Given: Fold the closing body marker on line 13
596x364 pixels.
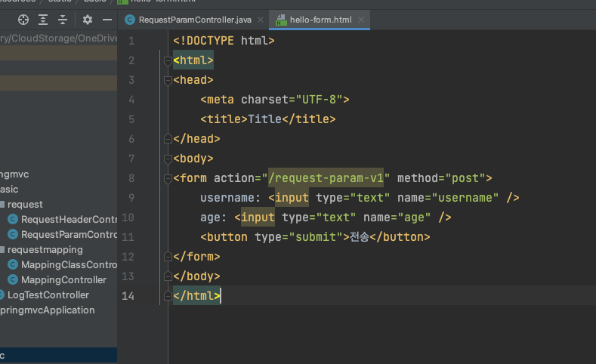Looking at the screenshot, I should (168, 276).
